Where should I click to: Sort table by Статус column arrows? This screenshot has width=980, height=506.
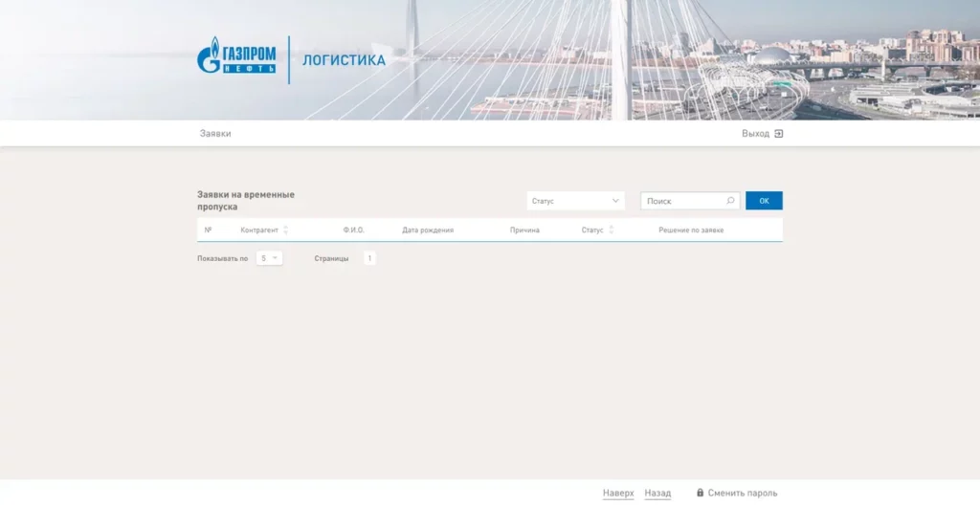612,230
